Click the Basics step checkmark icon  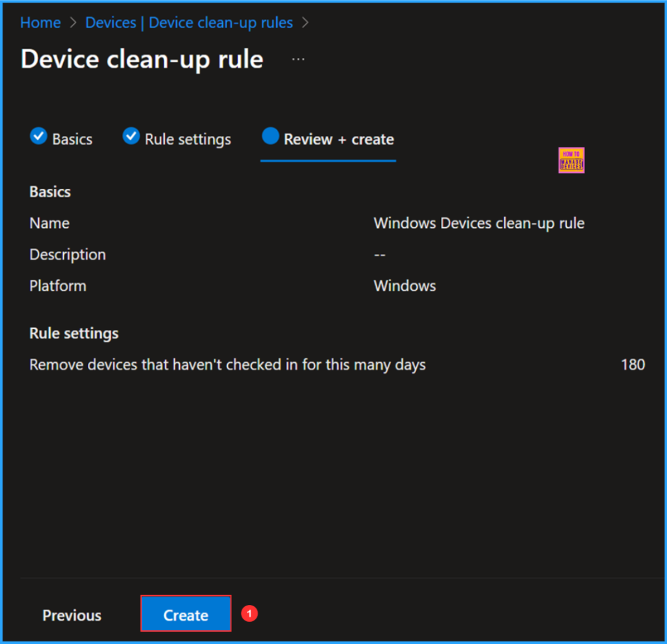38,136
